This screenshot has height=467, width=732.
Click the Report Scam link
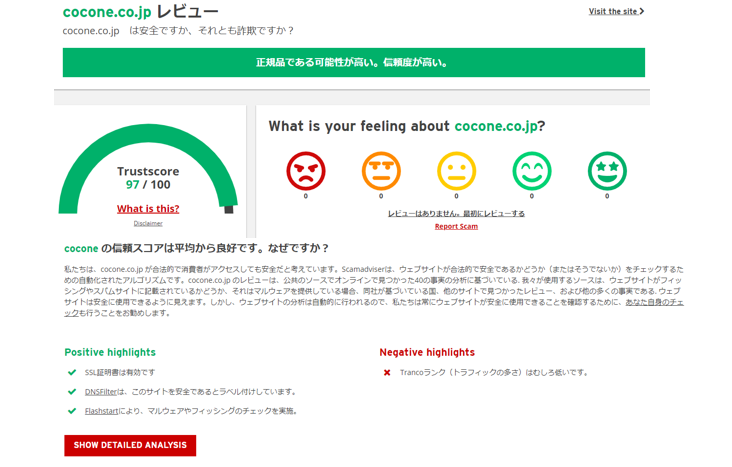(456, 226)
